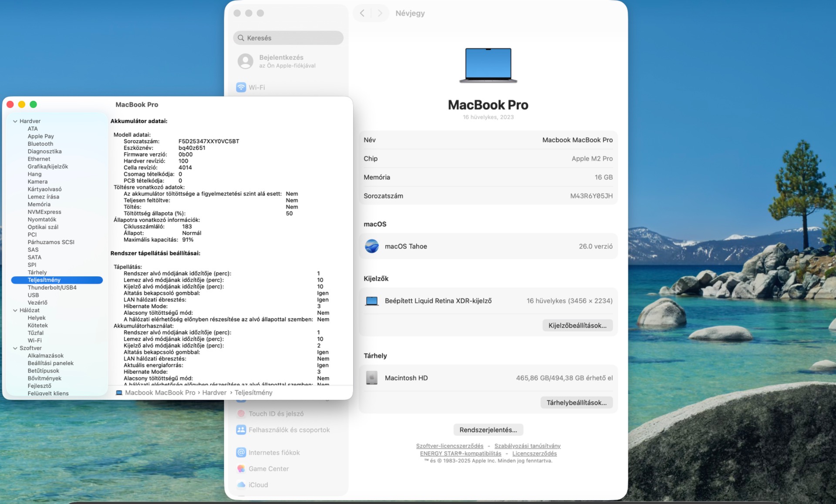This screenshot has width=836, height=504.
Task: Collapse the Szoftver tree section
Action: [15, 348]
